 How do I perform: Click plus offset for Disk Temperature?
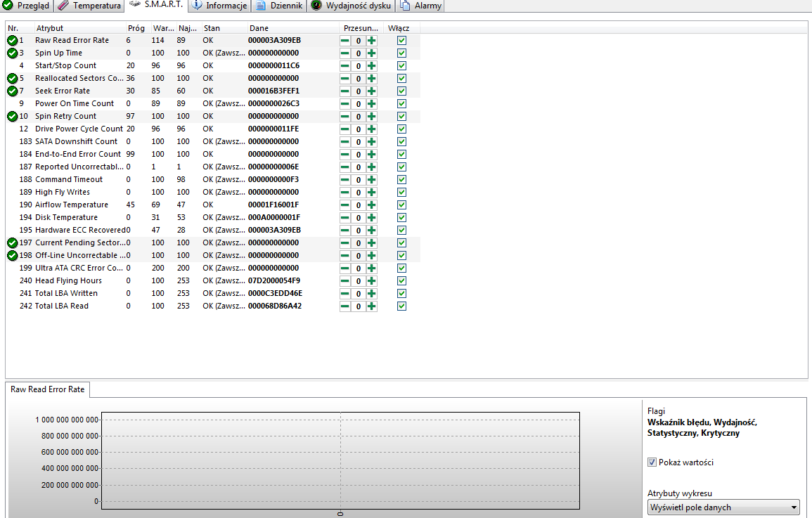(371, 218)
